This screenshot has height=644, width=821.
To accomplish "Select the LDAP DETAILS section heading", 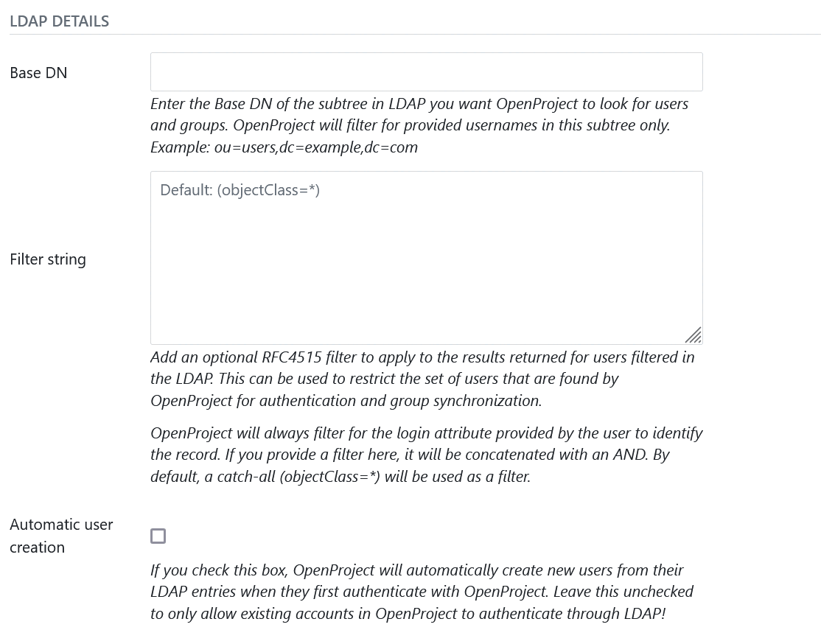I will [x=59, y=21].
